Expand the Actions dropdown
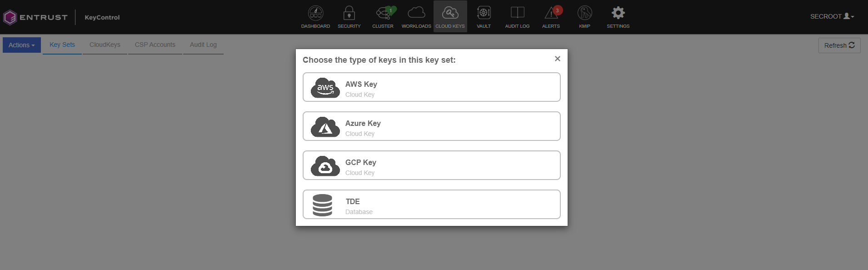This screenshot has height=270, width=868. [22, 45]
